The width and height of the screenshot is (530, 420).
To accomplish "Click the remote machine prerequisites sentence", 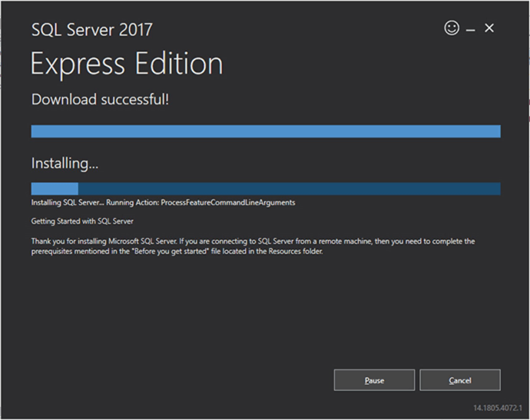I will click(361, 241).
